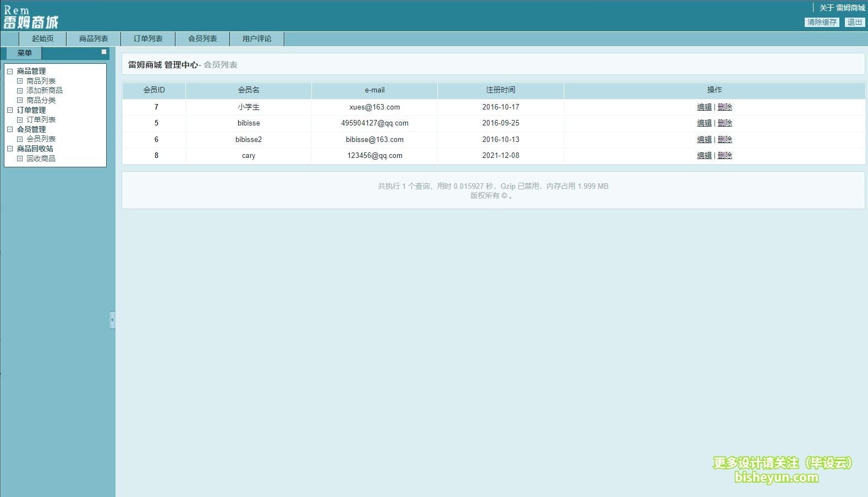Image resolution: width=868 pixels, height=497 pixels.
Task: Minimize the menu panel with the minus icon
Action: tap(103, 52)
